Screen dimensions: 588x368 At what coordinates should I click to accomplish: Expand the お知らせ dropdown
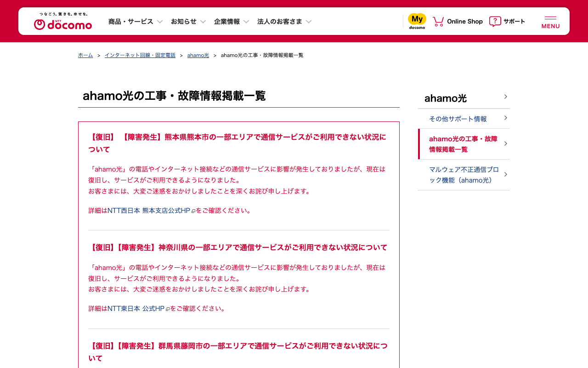[188, 21]
